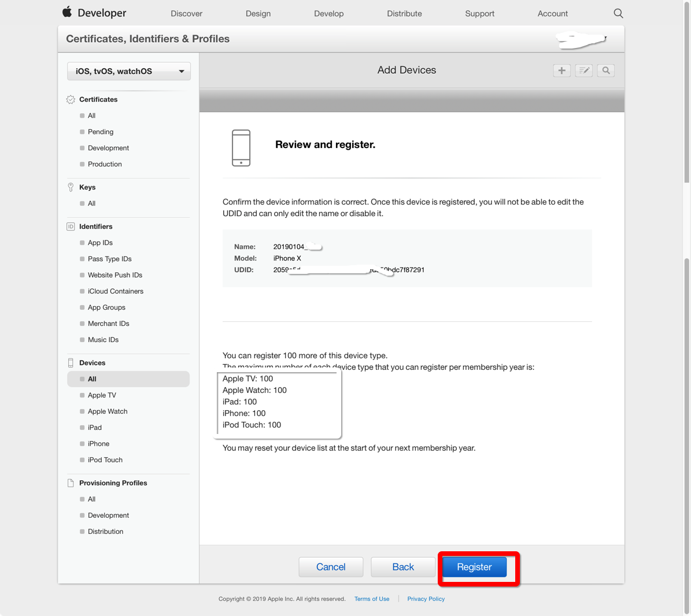Click the Back button
Viewport: 691px width, 616px height.
pyautogui.click(x=403, y=567)
